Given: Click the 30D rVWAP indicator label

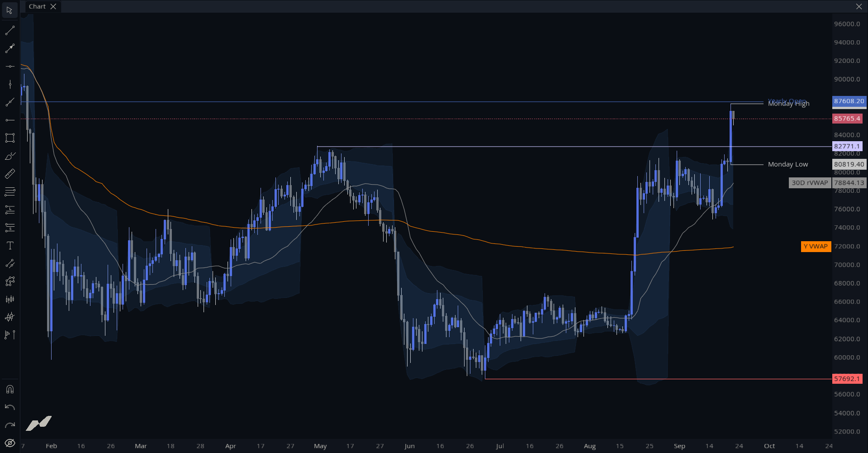Looking at the screenshot, I should click(810, 183).
